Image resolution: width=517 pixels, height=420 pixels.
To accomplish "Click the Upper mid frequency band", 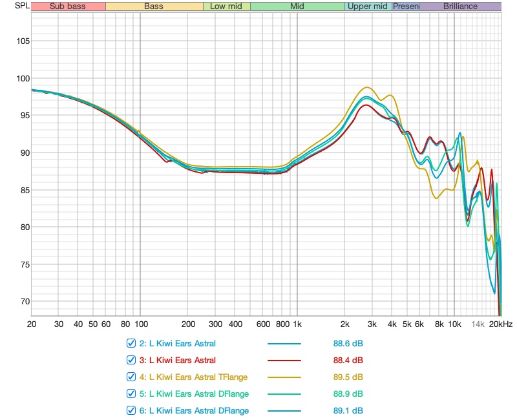I will [x=368, y=6].
